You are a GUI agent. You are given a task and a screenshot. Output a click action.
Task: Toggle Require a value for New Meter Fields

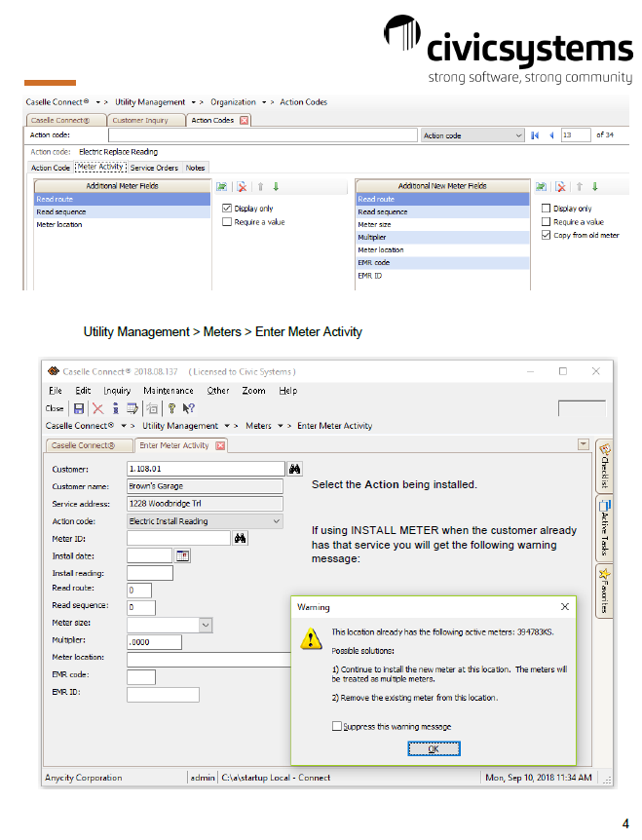(x=547, y=222)
